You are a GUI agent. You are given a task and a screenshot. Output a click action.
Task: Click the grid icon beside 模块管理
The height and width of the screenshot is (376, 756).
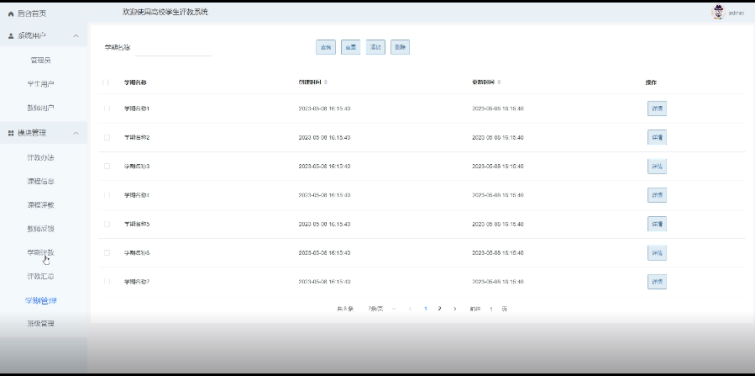(11, 133)
